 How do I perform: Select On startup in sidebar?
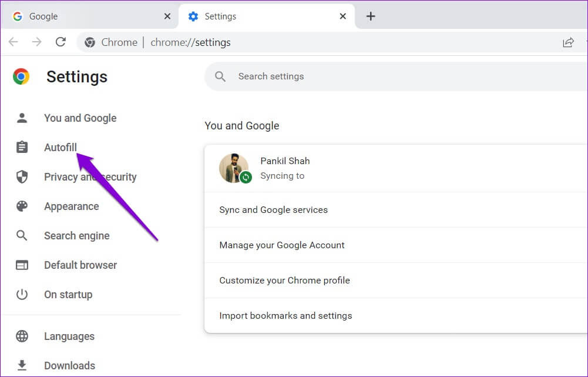coord(68,295)
